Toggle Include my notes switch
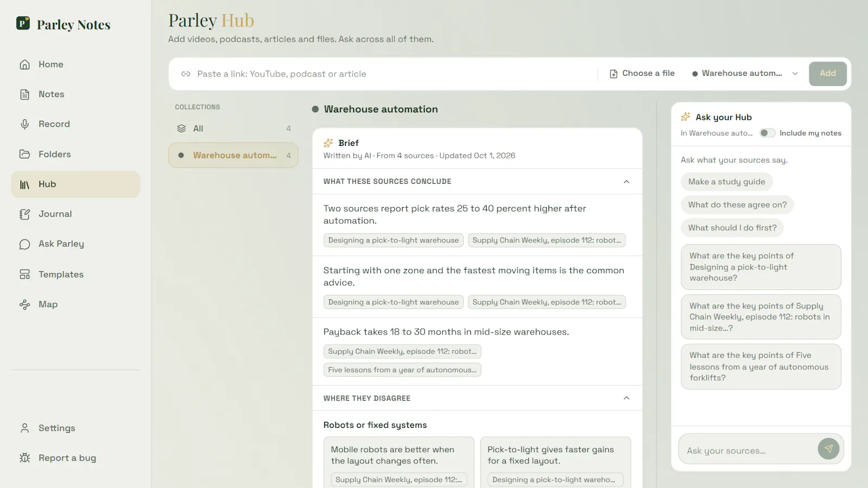868x488 pixels. pyautogui.click(x=767, y=133)
